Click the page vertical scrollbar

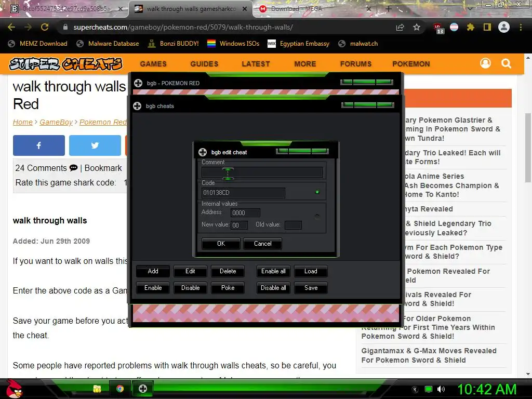point(528,148)
